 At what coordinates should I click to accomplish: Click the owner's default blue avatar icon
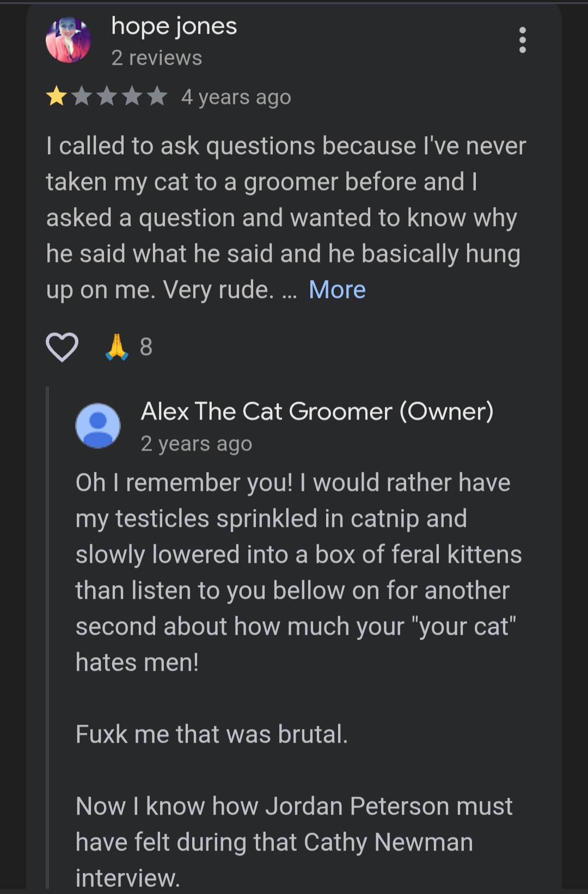[x=97, y=425]
